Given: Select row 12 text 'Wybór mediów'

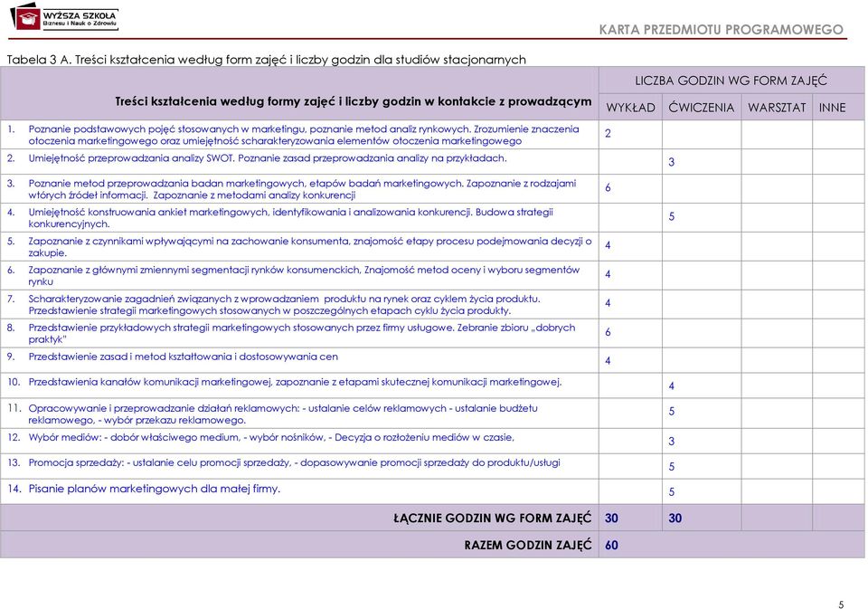Looking at the screenshot, I should (271, 437).
